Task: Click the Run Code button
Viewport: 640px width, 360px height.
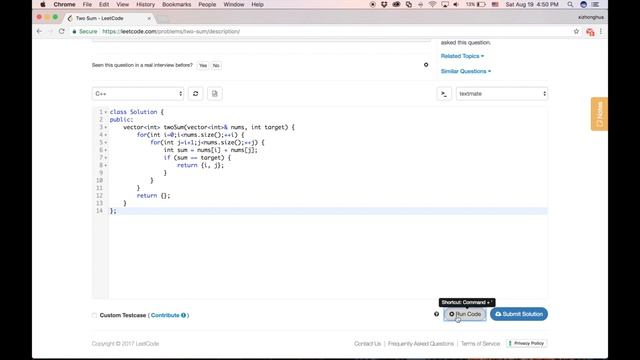Action: [465, 314]
